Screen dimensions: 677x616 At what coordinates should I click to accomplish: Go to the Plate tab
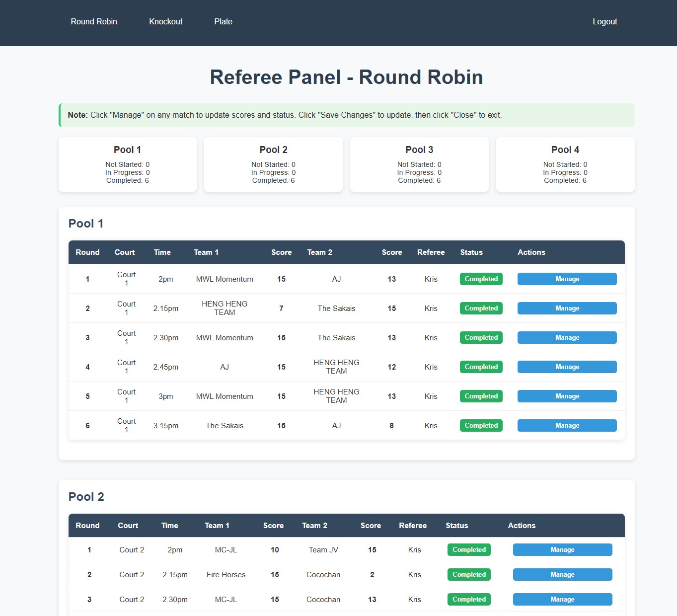pos(223,22)
